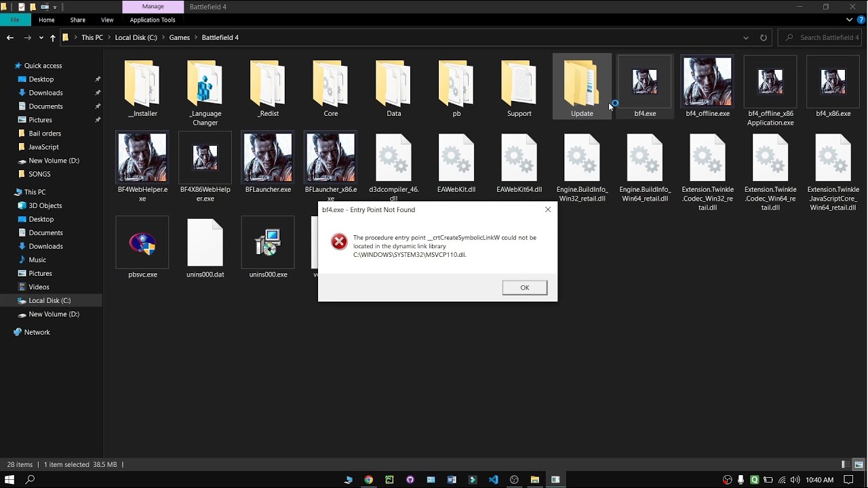This screenshot has width=868, height=488.
Task: Expand the This PC tree node
Action: pyautogui.click(x=7, y=192)
